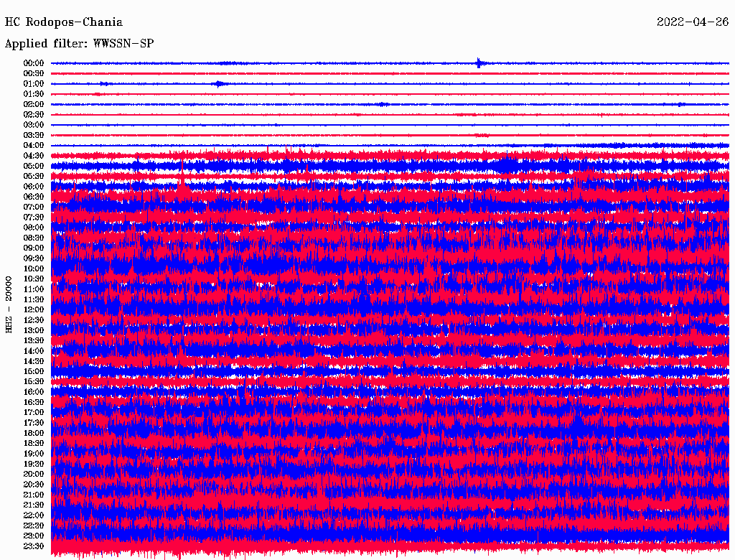Viewport: 735px width, 560px height.
Task: Click the 23:00 time label
Action: click(34, 536)
